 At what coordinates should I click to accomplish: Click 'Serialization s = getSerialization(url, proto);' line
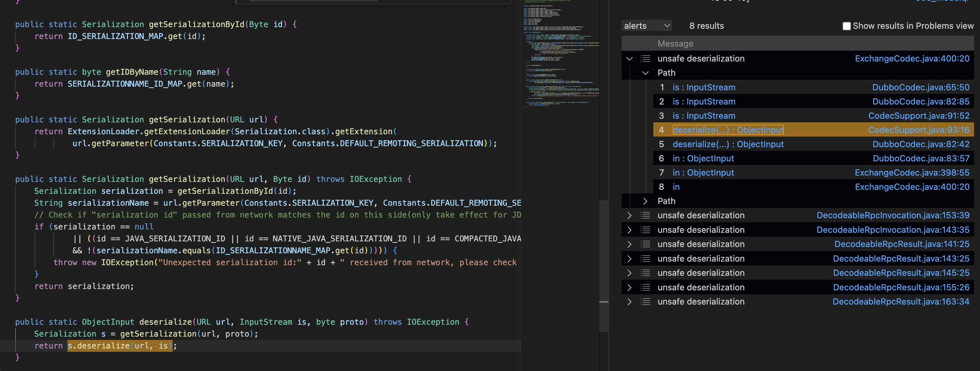[146, 334]
